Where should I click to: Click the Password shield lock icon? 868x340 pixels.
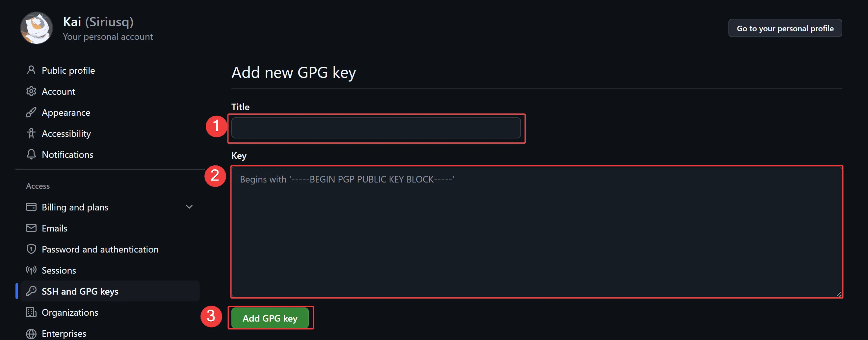31,249
